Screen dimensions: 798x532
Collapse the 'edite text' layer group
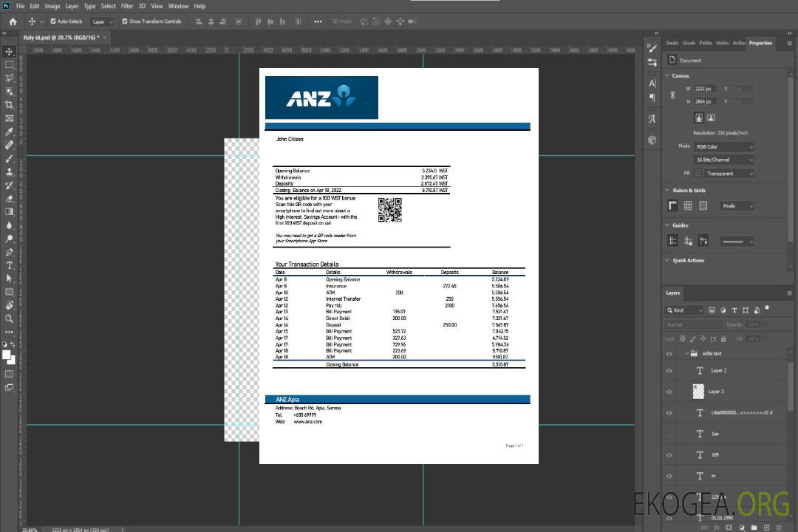tap(686, 353)
